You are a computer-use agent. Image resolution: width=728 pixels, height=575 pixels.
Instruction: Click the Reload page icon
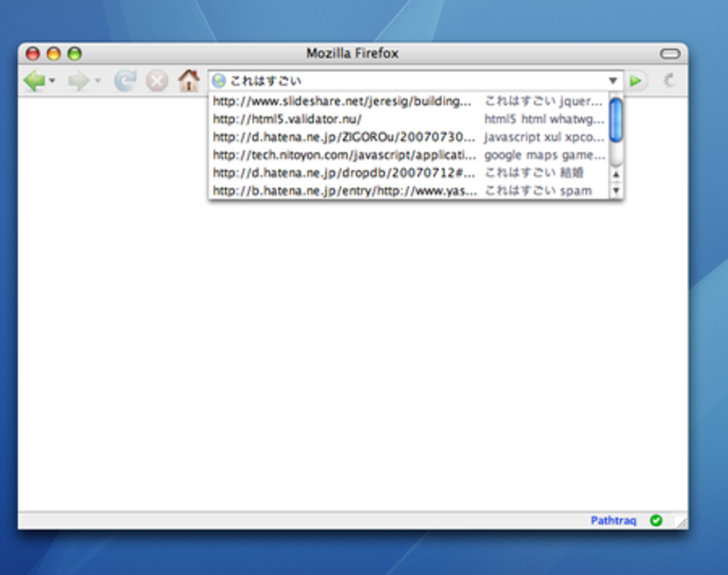click(125, 81)
